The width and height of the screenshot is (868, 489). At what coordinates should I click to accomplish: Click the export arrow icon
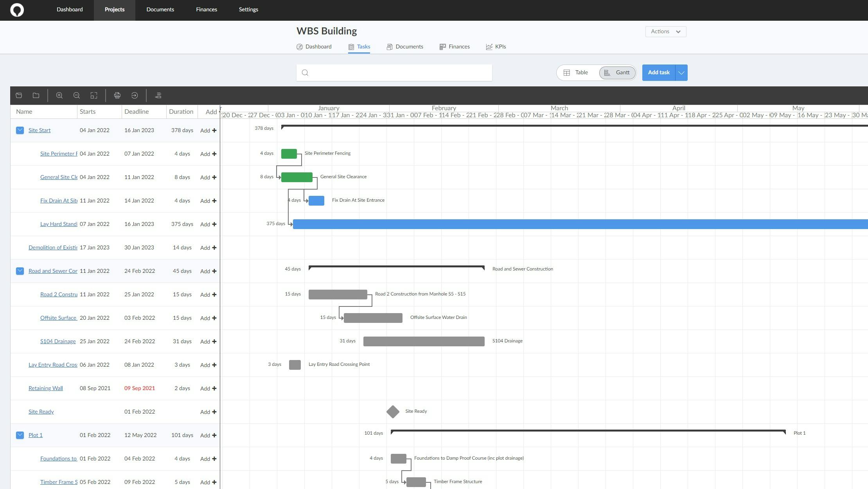click(x=135, y=95)
